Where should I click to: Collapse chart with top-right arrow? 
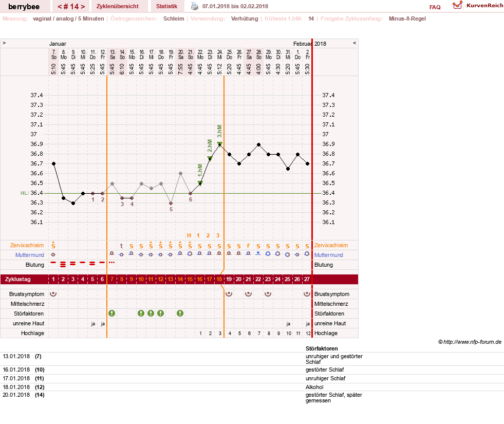[x=354, y=43]
